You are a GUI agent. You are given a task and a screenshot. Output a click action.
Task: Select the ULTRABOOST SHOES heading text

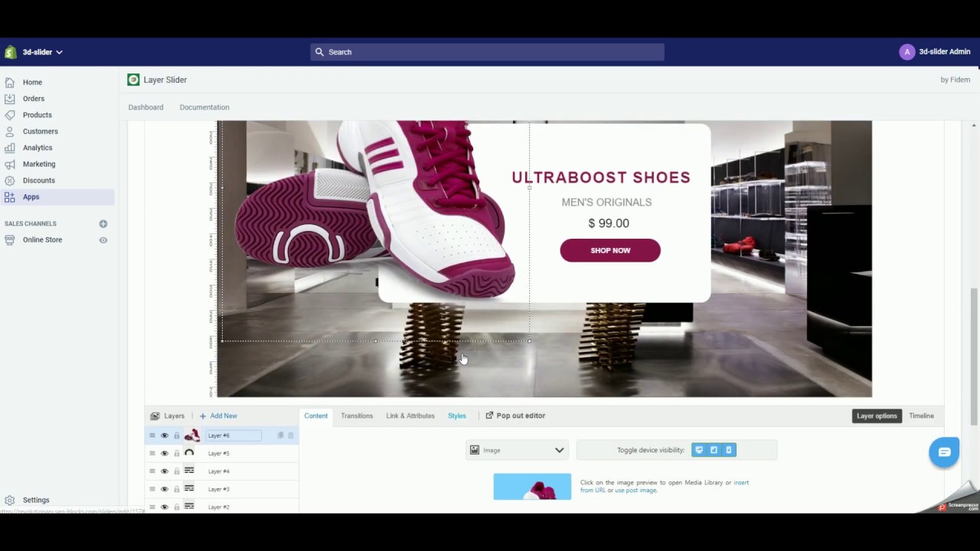coord(601,178)
